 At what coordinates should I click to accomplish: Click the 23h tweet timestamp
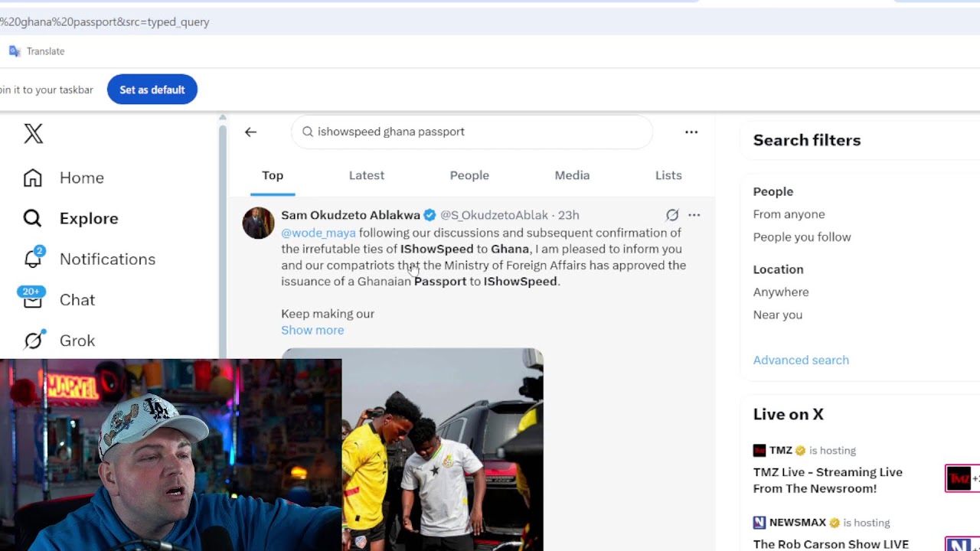point(568,215)
